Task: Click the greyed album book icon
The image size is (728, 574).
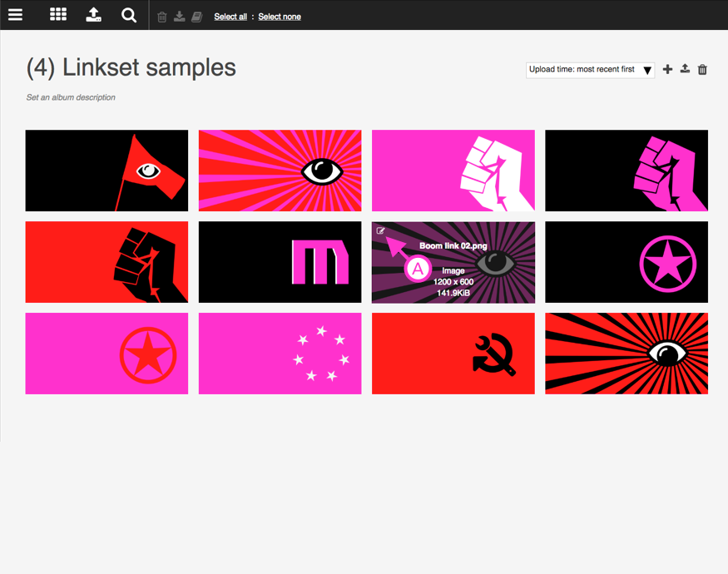Action: point(197,17)
